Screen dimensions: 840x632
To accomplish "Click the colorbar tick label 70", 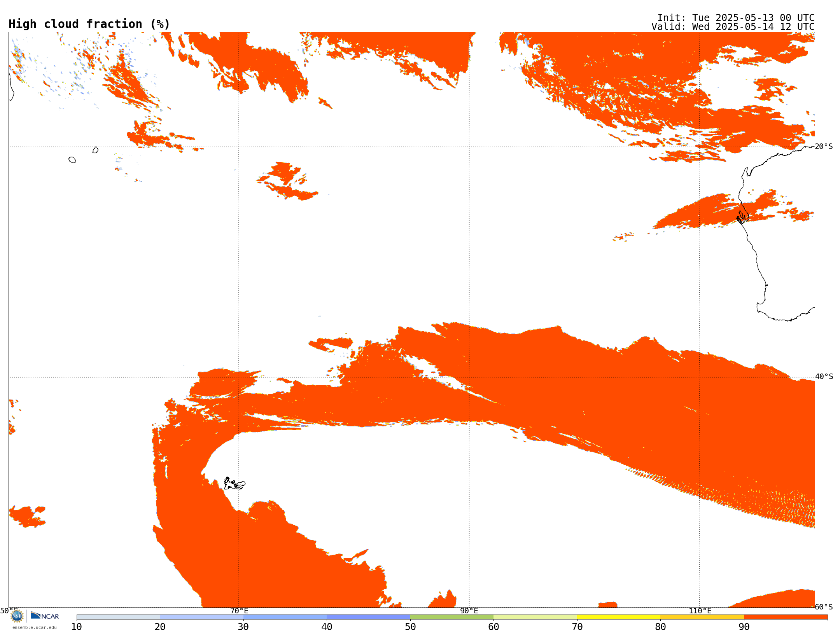I will (577, 627).
